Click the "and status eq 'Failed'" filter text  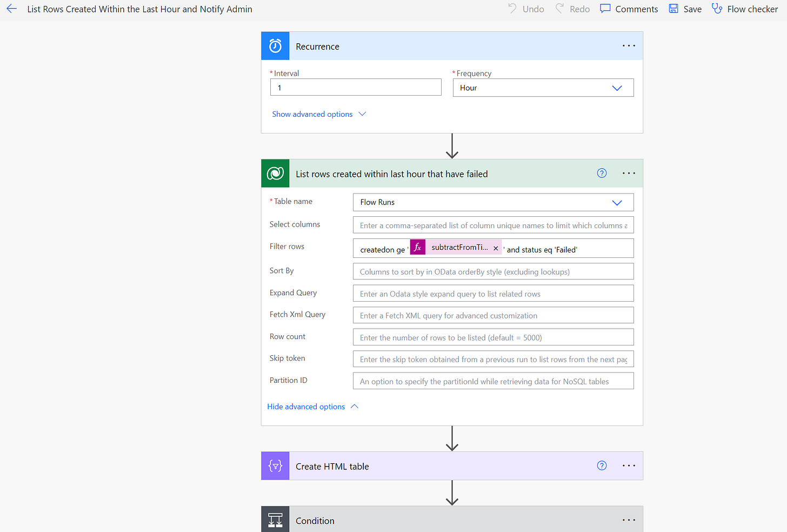point(542,250)
